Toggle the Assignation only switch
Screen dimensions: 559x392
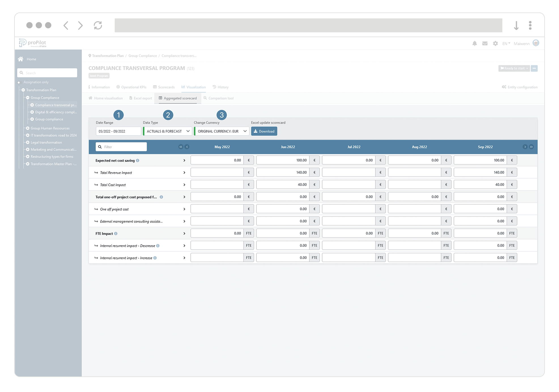(x=19, y=82)
